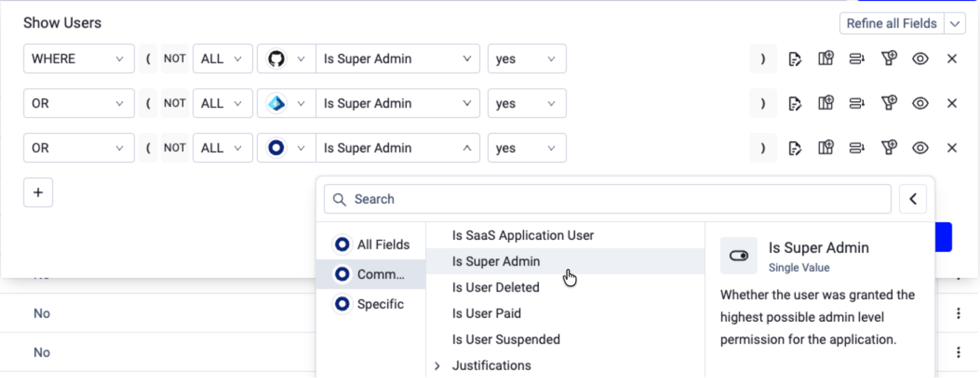Remove the blue-diamond adapter row with its X
Screen dimensions: 980x378
pos(952,103)
